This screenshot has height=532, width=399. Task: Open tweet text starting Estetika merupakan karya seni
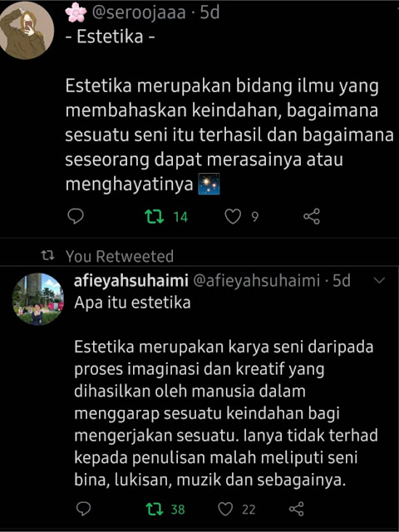click(226, 413)
